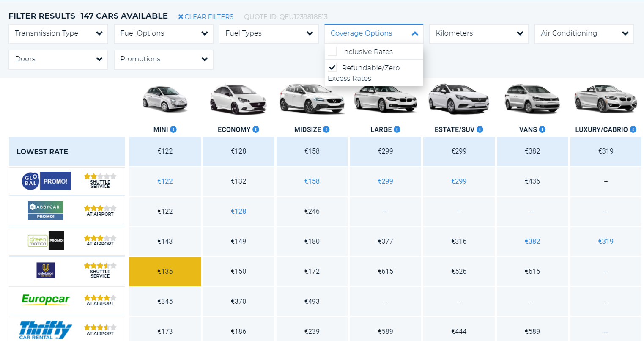644x341 pixels.
Task: Click the info icon beside ECONOMY
Action: click(256, 129)
